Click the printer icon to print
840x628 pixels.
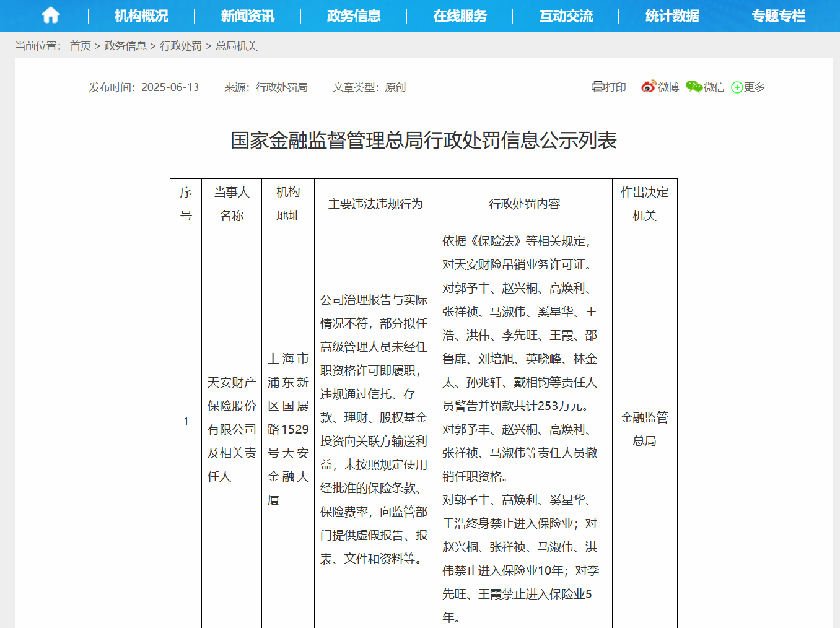[x=597, y=87]
